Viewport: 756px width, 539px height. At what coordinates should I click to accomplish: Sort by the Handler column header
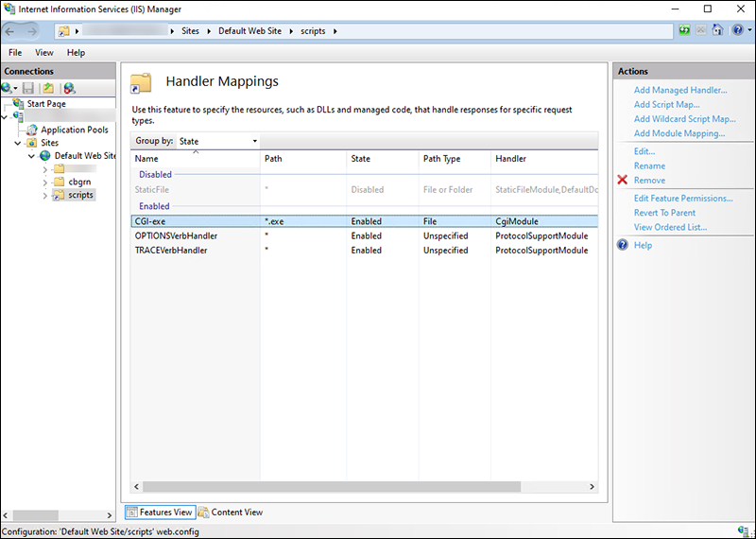(x=545, y=158)
